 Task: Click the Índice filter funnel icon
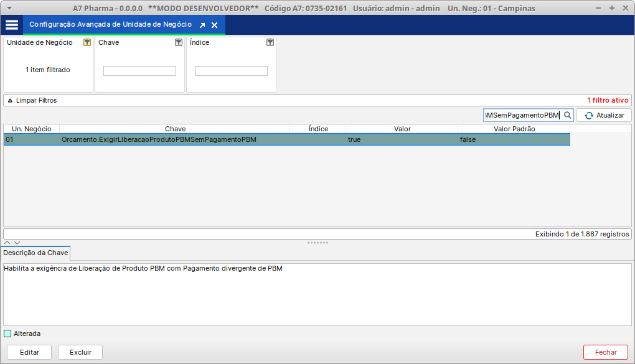click(x=270, y=42)
